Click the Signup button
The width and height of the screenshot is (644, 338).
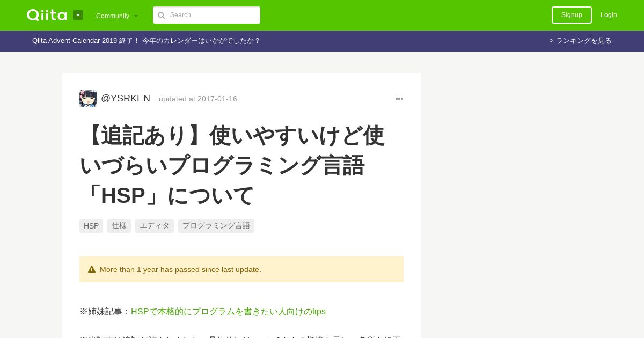point(572,15)
